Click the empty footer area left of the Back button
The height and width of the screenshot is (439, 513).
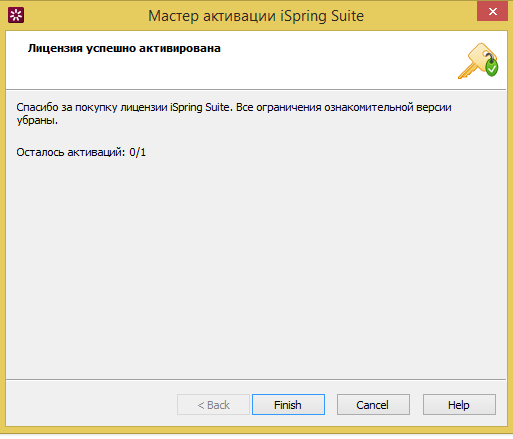[92, 405]
